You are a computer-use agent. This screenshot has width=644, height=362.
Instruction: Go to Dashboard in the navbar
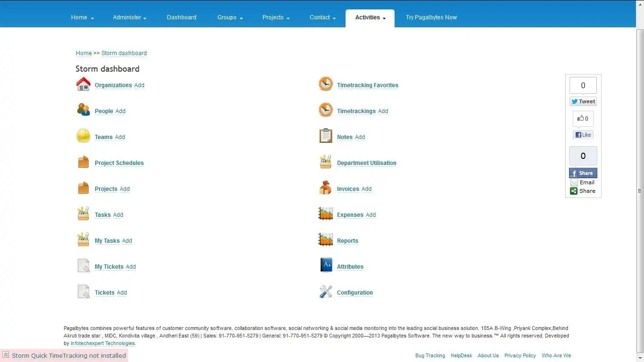tap(182, 17)
